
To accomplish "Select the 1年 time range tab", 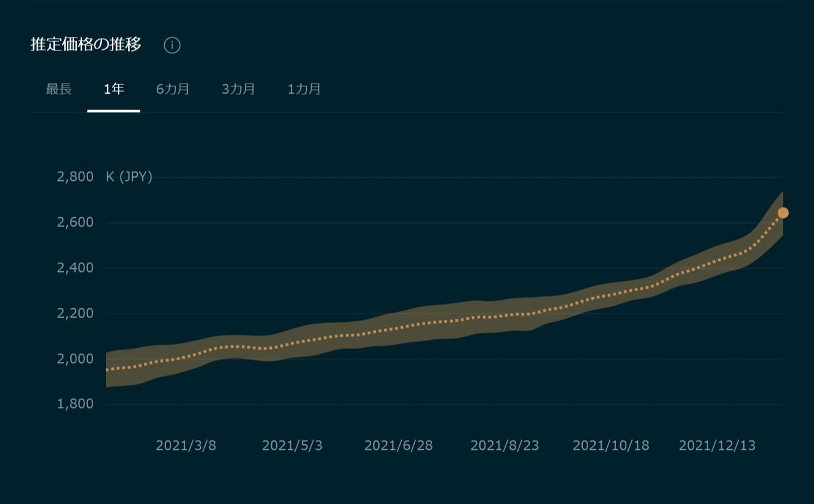I will click(x=114, y=89).
